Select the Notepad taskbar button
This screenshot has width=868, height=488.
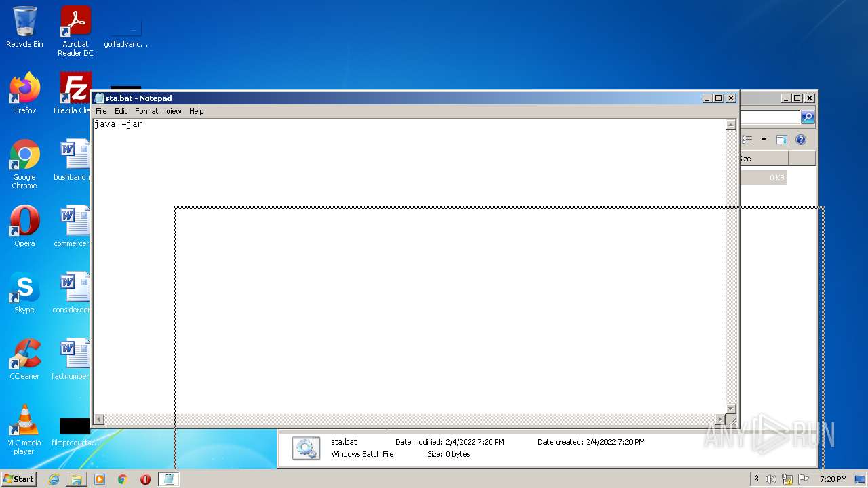pos(169,479)
